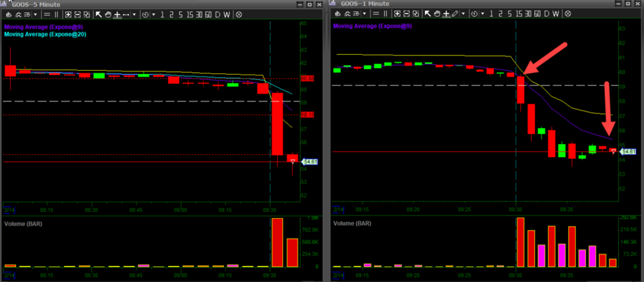Open the clock dropdown arrow in 5 Minute toolbar
This screenshot has height=282, width=644.
click(x=153, y=14)
